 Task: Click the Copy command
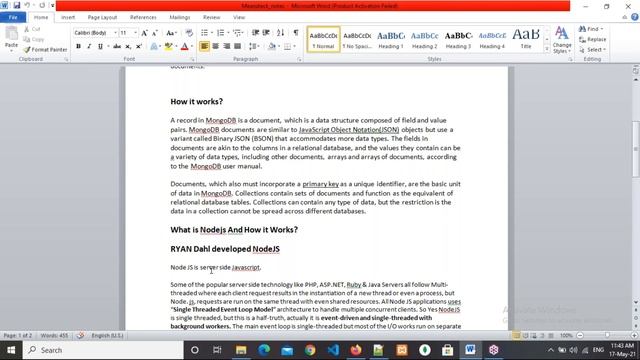[33, 39]
